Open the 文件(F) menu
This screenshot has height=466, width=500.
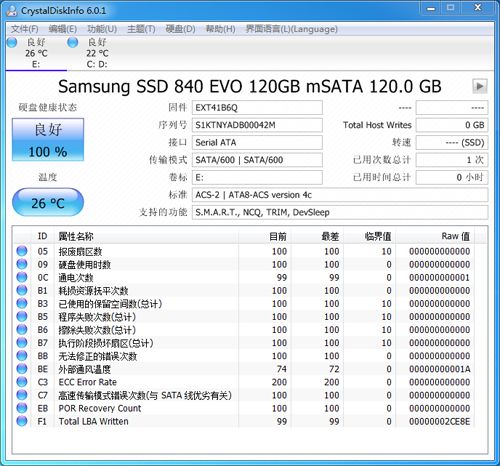(24, 29)
